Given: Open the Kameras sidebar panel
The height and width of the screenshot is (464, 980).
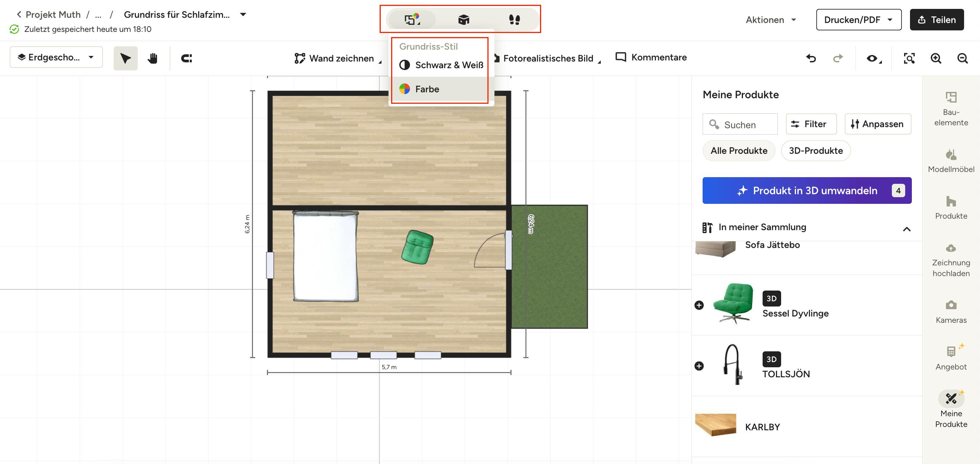Looking at the screenshot, I should 951,311.
